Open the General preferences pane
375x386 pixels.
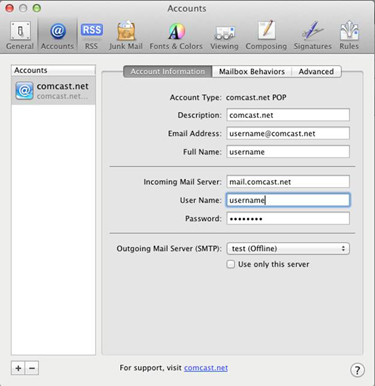click(20, 36)
